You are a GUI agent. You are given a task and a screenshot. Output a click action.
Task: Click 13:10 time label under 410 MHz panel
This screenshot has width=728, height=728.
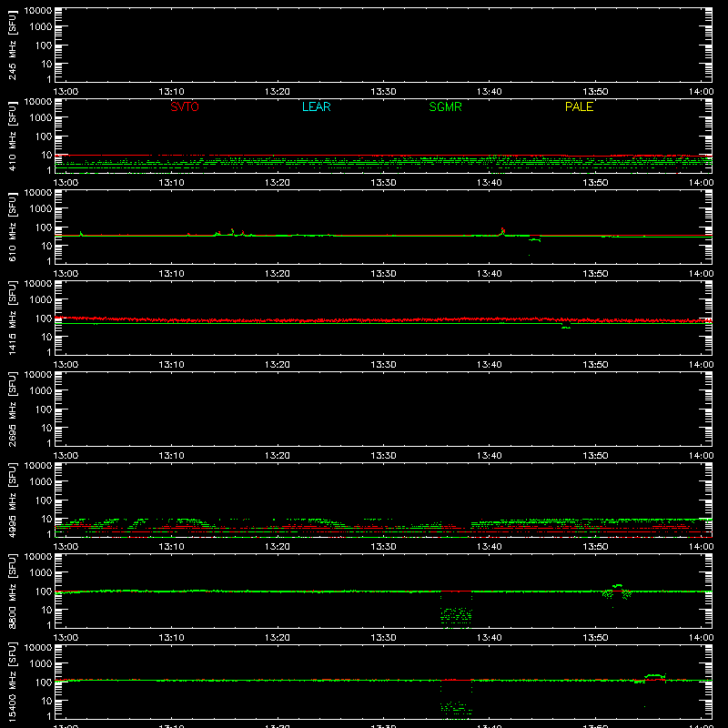171,183
